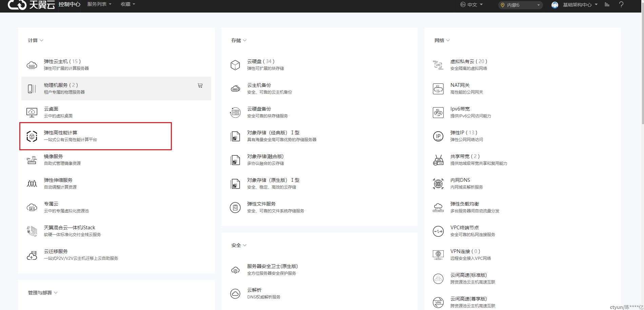Image resolution: width=644 pixels, height=310 pixels.
Task: Click the help question mark icon
Action: click(621, 4)
